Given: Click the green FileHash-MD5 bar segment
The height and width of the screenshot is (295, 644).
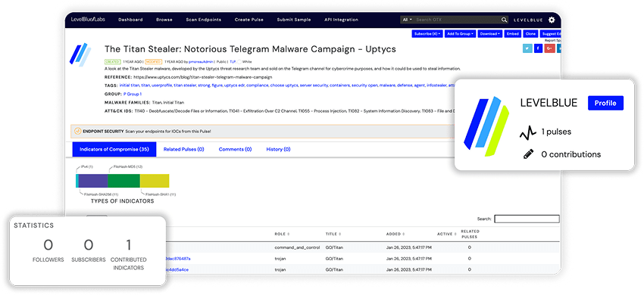Looking at the screenshot, I should [123, 181].
